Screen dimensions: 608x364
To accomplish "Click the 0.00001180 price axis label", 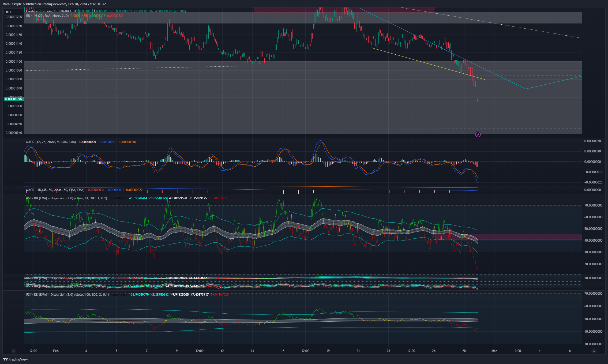I will [14, 26].
